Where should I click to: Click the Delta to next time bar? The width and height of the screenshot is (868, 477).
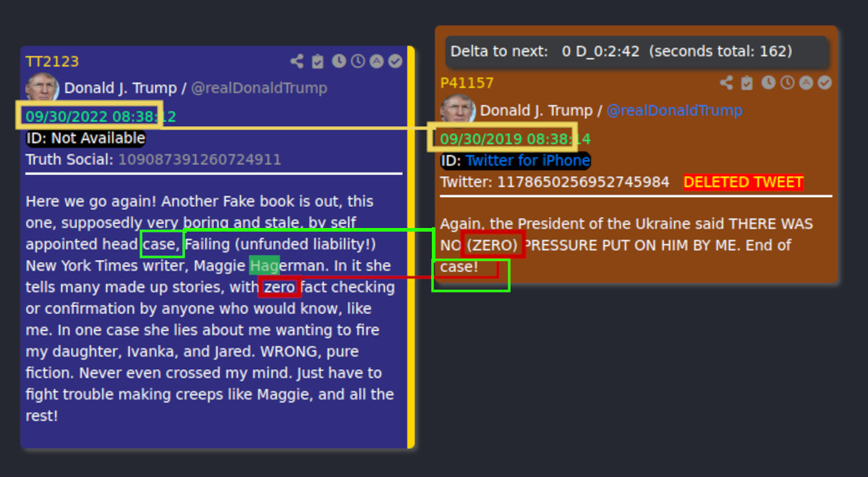coord(637,52)
